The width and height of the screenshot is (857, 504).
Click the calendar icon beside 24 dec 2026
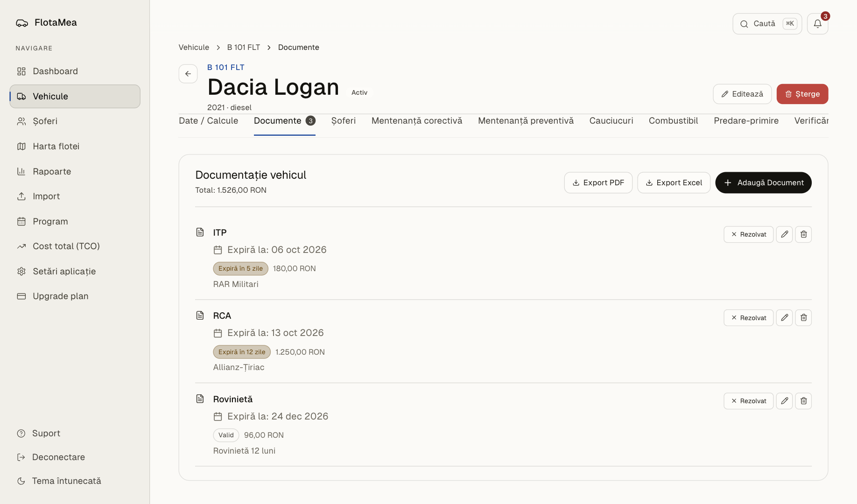(218, 416)
